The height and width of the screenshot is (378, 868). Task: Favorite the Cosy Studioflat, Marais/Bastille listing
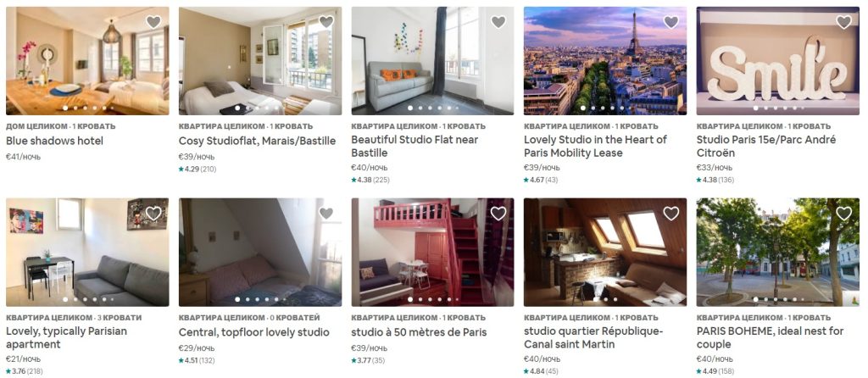(326, 22)
